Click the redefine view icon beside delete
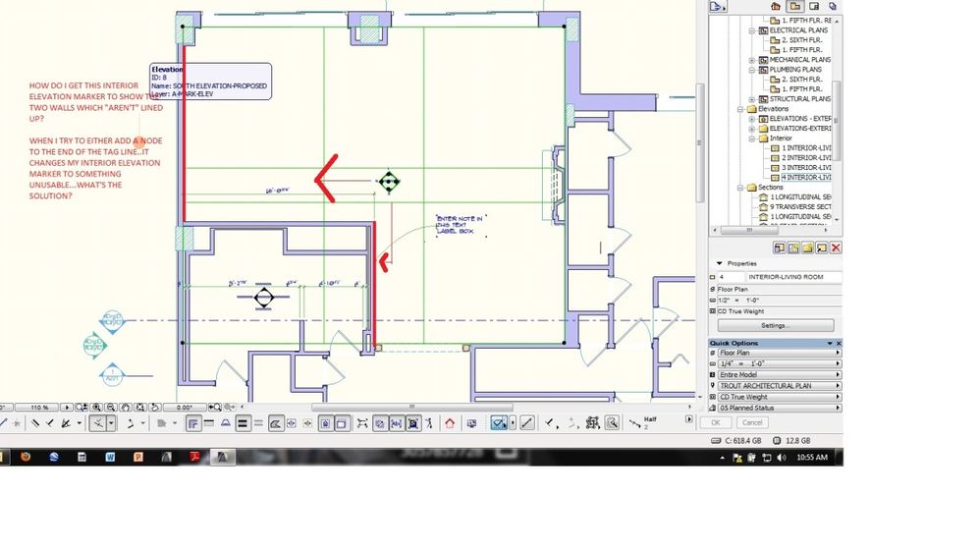 [821, 248]
